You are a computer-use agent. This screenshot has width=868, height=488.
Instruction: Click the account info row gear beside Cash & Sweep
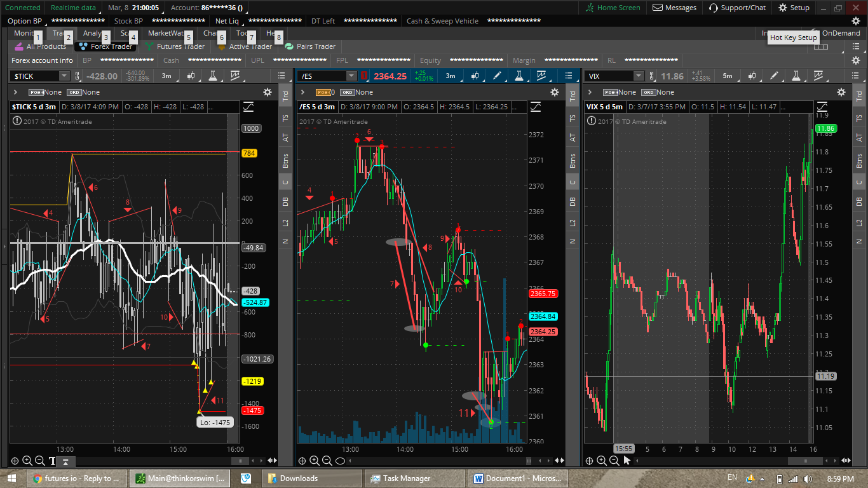[856, 21]
